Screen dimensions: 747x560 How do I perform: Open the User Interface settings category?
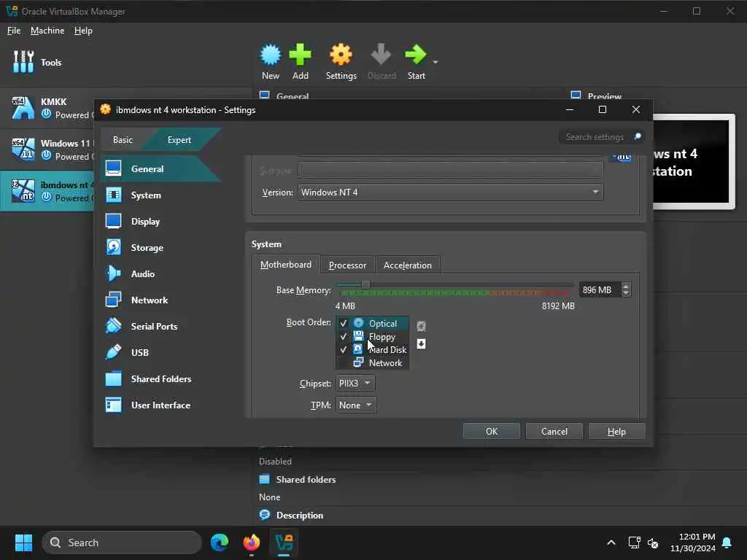click(160, 405)
